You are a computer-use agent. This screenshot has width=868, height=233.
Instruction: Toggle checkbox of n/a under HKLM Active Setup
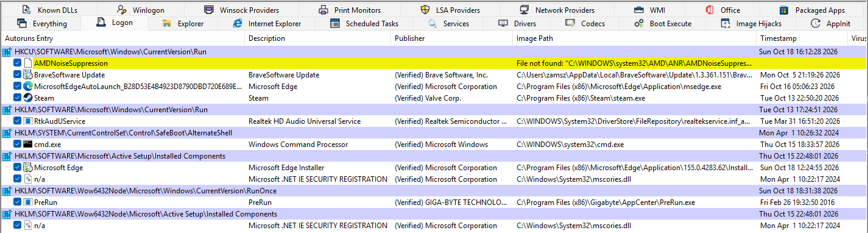(x=18, y=179)
